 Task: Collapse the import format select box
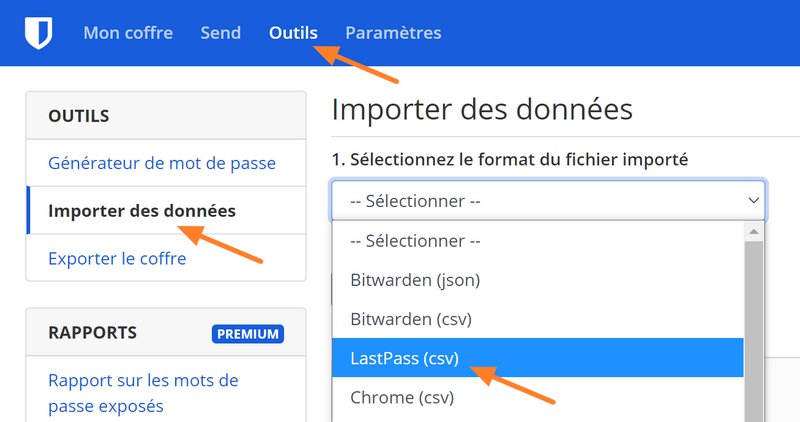click(548, 201)
